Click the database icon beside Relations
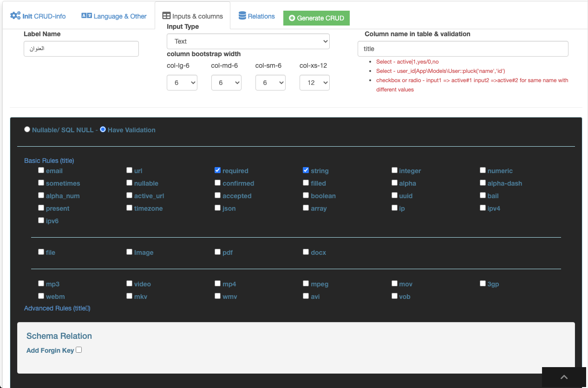The width and height of the screenshot is (588, 388). coord(242,16)
